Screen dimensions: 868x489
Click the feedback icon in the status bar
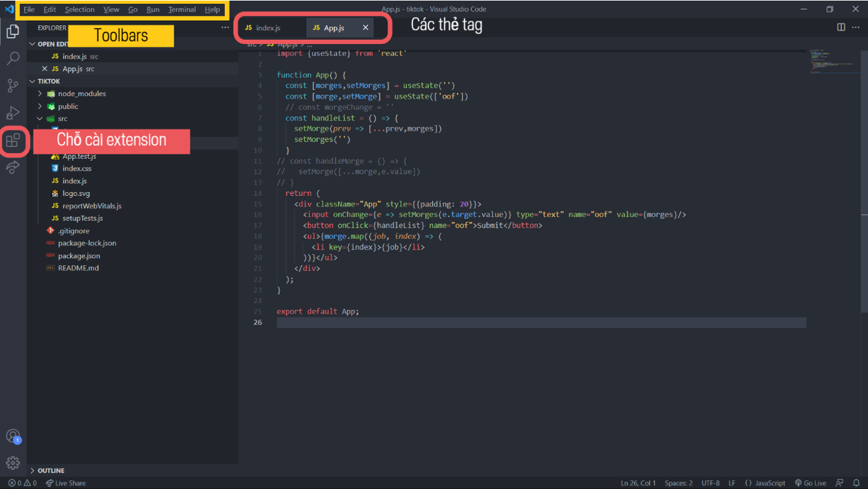coord(840,483)
